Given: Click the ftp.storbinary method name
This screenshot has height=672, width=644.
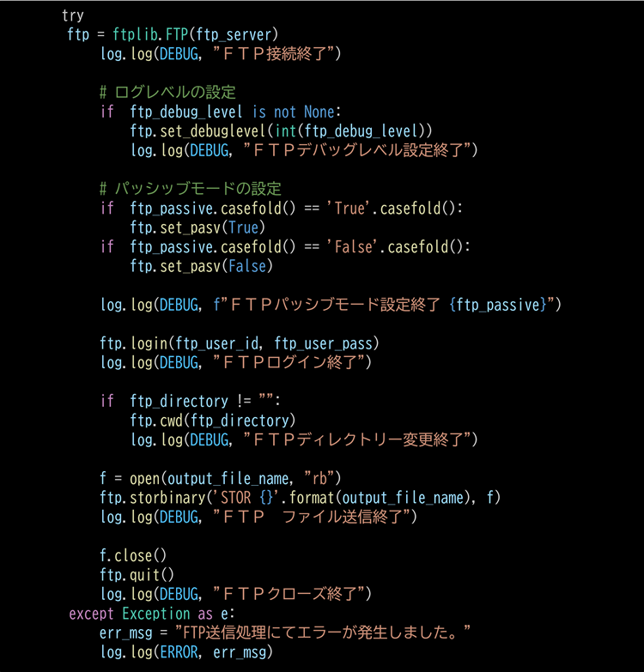Looking at the screenshot, I should (155, 498).
